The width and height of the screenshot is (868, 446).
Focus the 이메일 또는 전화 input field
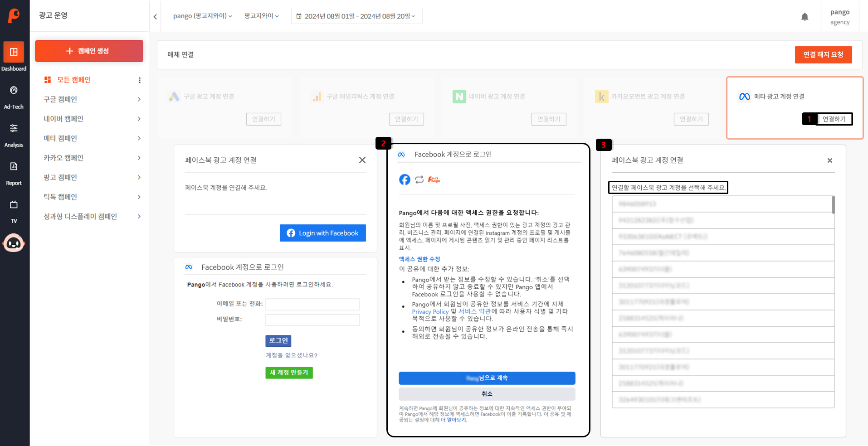coord(312,304)
